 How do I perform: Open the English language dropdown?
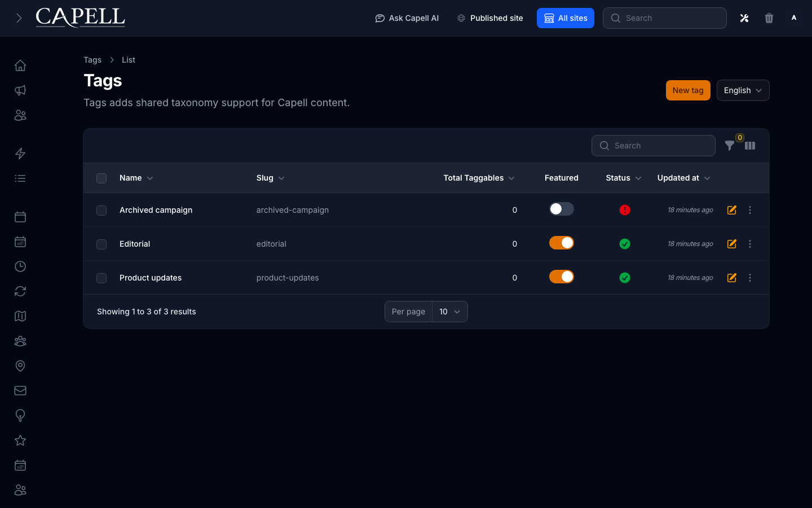pos(743,90)
